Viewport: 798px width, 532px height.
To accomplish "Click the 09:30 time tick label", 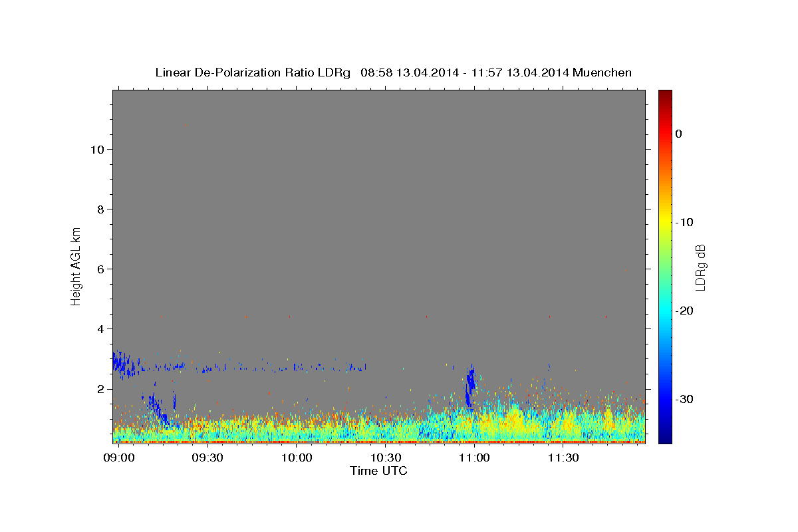I will [x=207, y=458].
